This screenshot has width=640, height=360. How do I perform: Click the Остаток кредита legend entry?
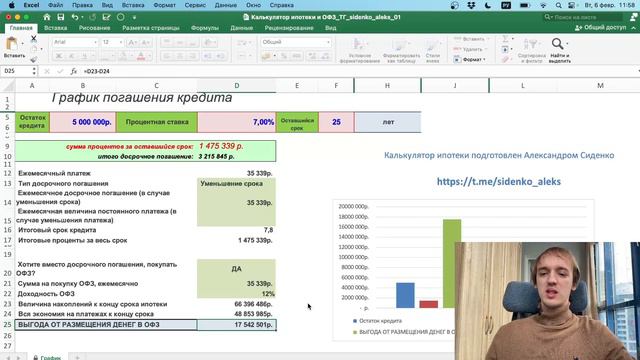[378, 321]
